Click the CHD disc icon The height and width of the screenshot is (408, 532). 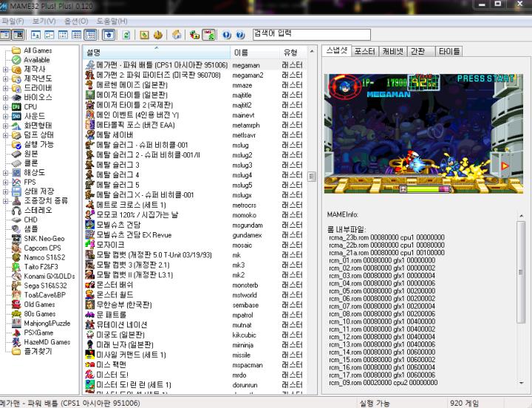tap(16, 220)
